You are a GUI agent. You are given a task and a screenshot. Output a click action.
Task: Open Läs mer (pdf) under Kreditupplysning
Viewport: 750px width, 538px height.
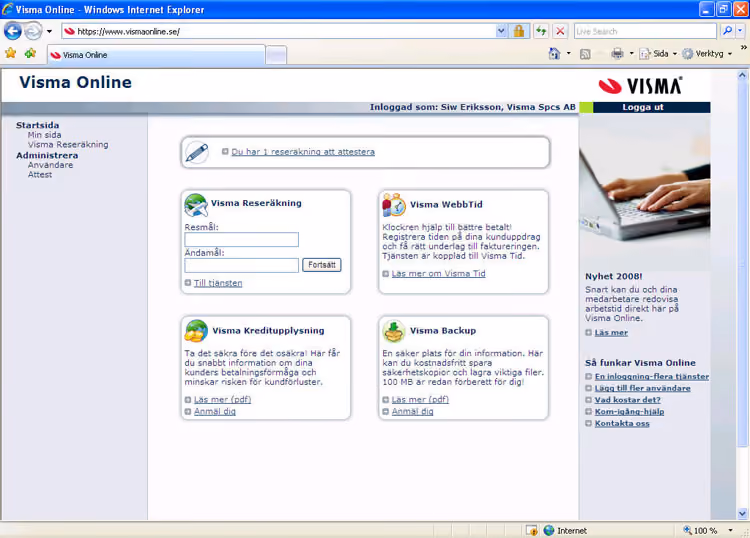point(222,399)
